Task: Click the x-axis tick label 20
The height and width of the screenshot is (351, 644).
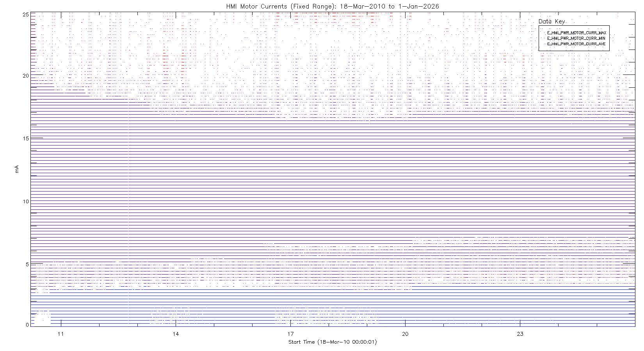Action: pos(405,334)
